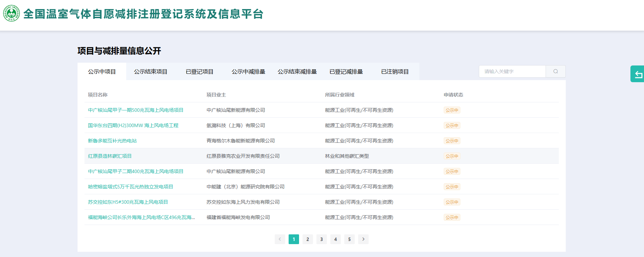Click 公示中 status tag in 红原县造林碳汇项目 row
The image size is (644, 257).
point(452,156)
